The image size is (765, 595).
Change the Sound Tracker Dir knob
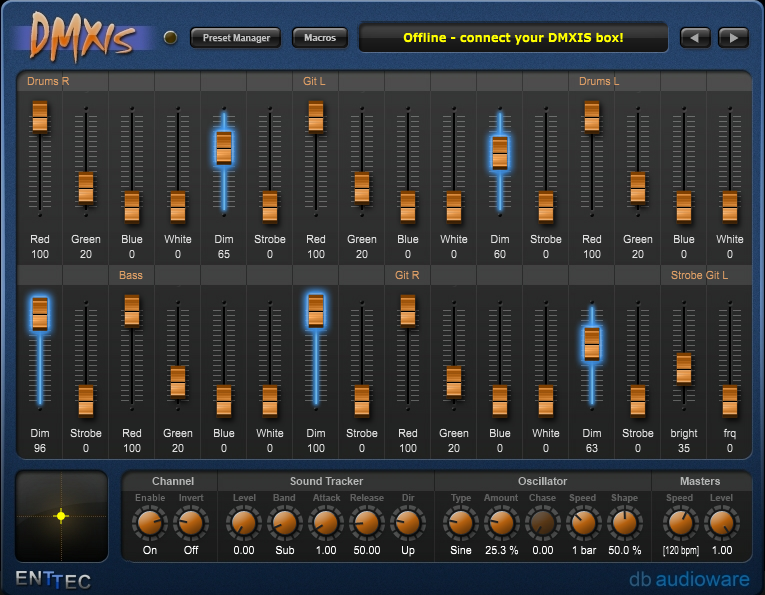(408, 523)
